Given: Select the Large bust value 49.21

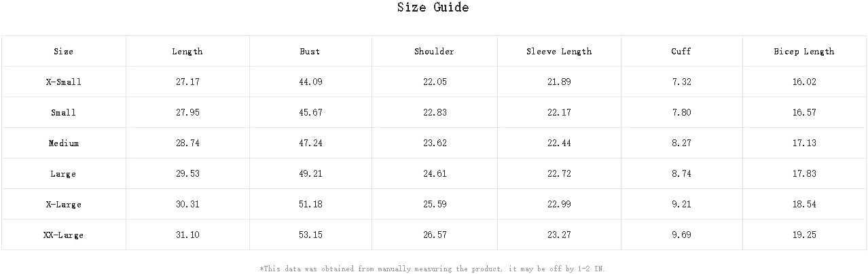Looking at the screenshot, I should click(310, 174).
